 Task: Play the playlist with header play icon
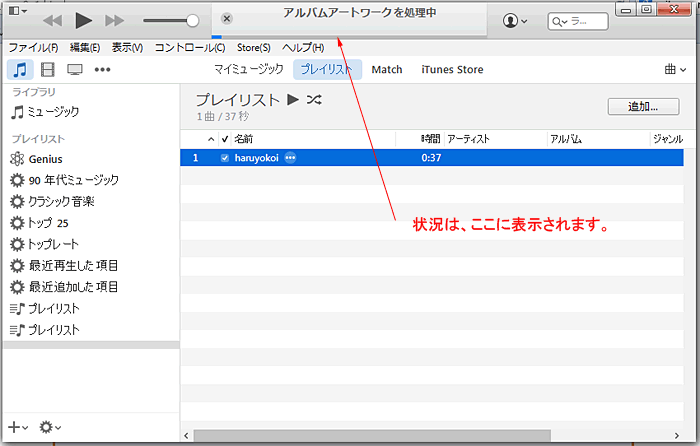pyautogui.click(x=293, y=100)
